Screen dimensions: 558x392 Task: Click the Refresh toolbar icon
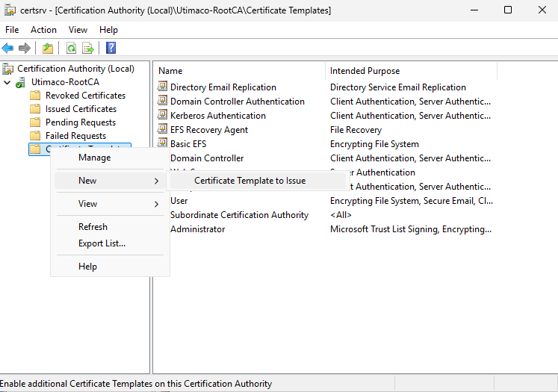71,49
